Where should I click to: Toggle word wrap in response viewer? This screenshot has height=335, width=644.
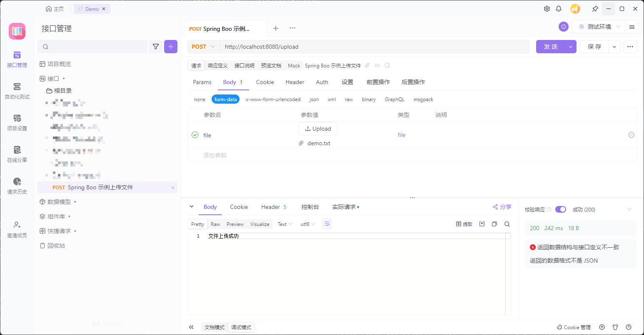[x=327, y=224]
